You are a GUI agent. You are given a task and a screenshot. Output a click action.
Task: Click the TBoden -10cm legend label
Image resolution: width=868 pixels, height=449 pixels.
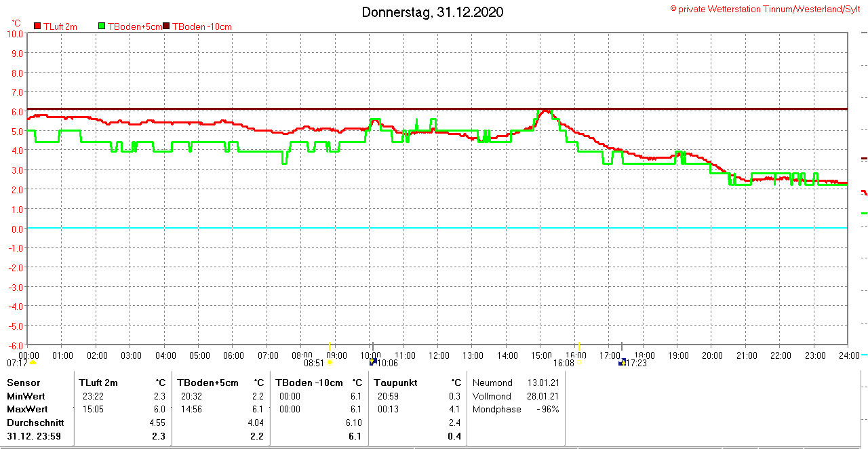202,26
